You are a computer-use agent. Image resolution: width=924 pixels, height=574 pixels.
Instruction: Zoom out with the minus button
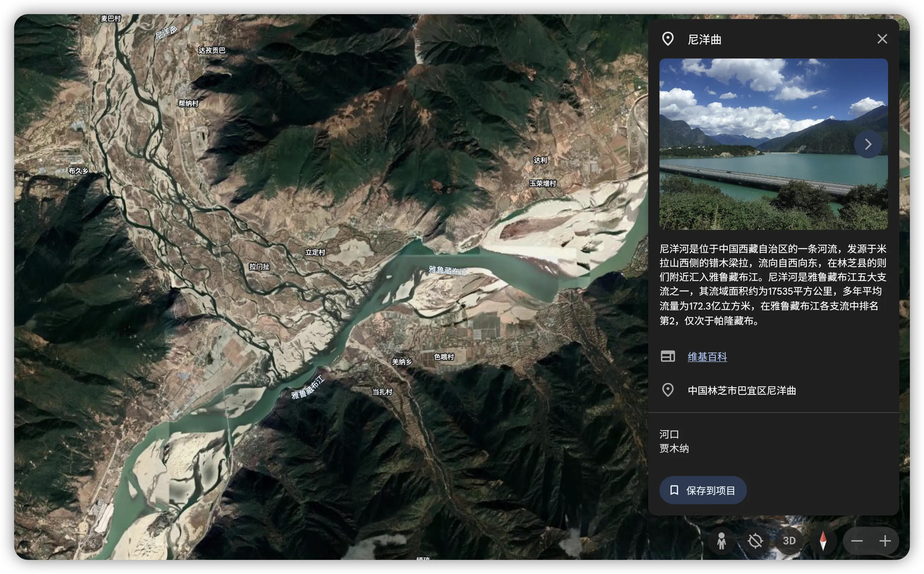coord(857,541)
